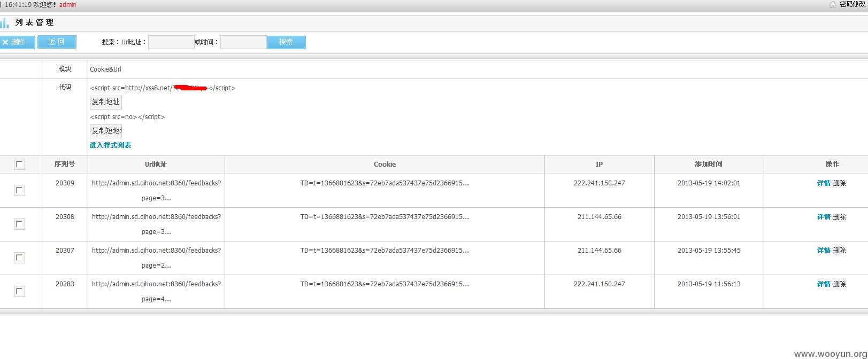Image resolution: width=868 pixels, height=359 pixels.
Task: Click serial number 20283 cell
Action: pyautogui.click(x=65, y=284)
